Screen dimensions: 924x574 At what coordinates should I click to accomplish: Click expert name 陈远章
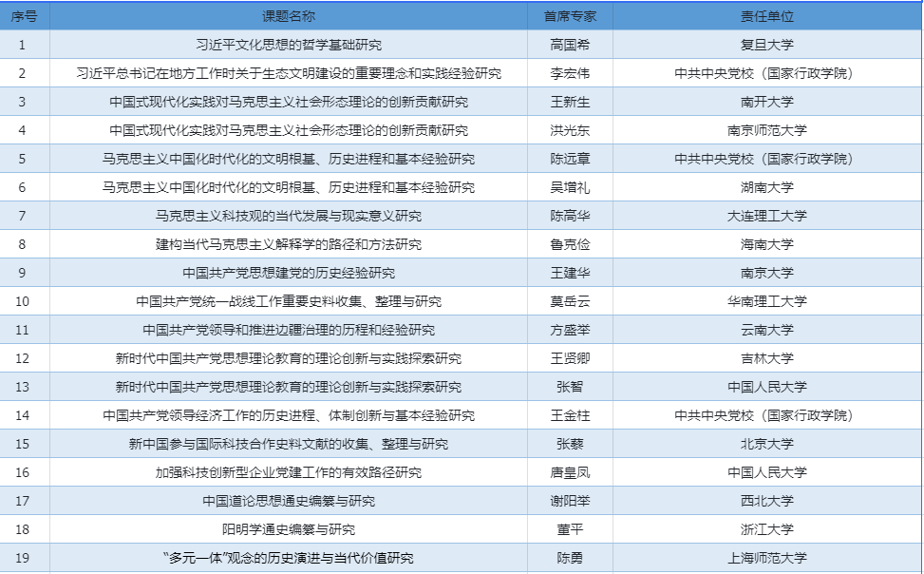pos(570,159)
